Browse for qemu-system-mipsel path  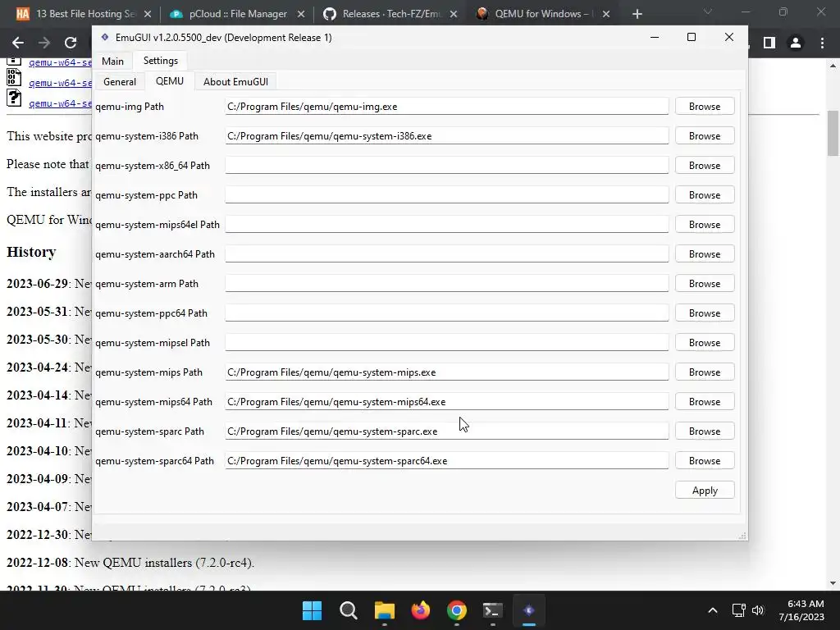tap(705, 342)
